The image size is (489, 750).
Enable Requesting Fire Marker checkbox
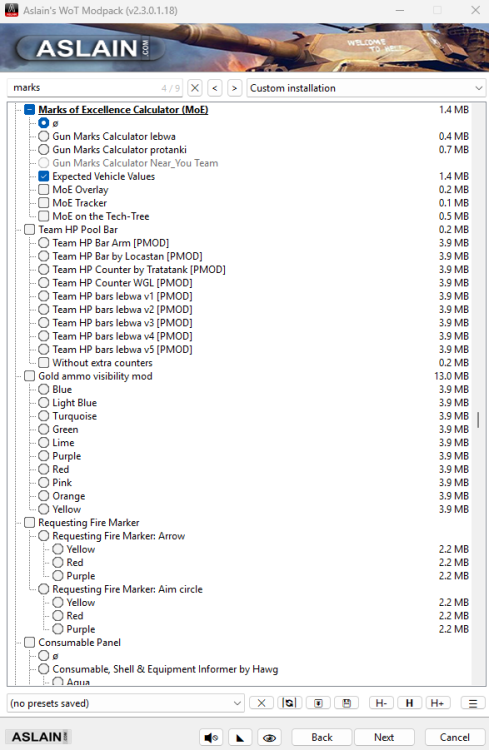30,522
